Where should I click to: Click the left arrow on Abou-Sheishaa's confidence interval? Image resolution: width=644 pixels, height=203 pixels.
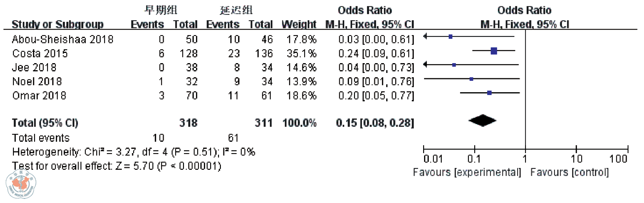pyautogui.click(x=425, y=37)
